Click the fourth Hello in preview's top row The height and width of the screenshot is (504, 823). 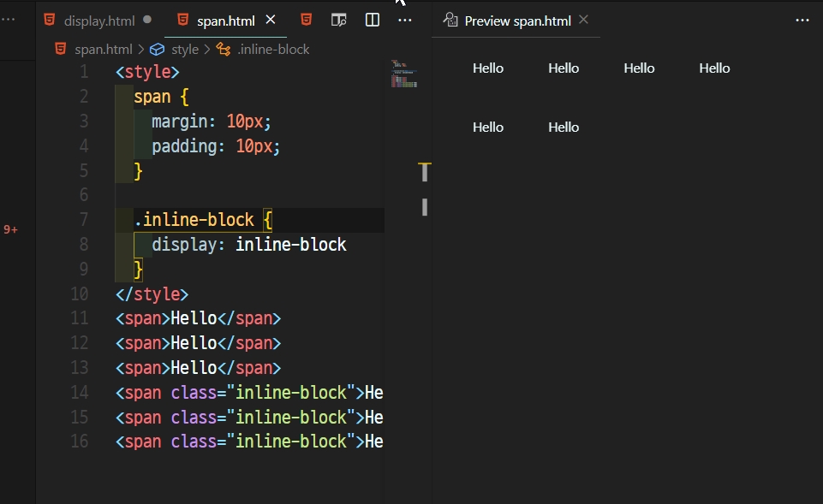click(714, 68)
